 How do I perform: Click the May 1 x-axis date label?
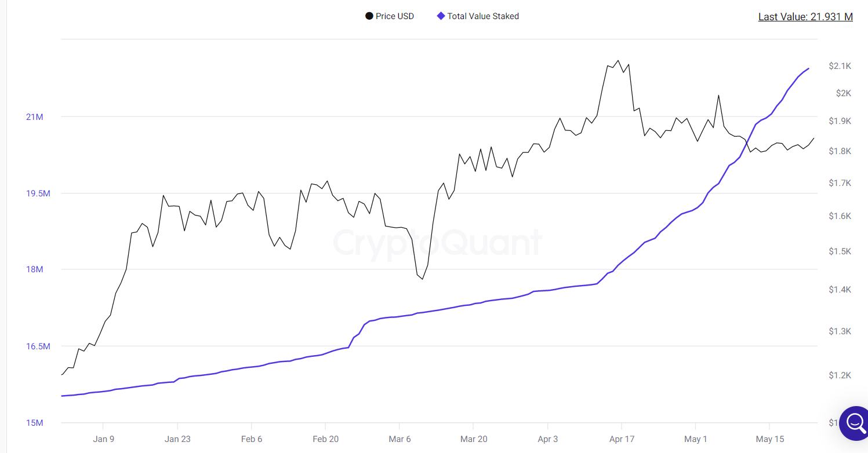click(x=696, y=439)
